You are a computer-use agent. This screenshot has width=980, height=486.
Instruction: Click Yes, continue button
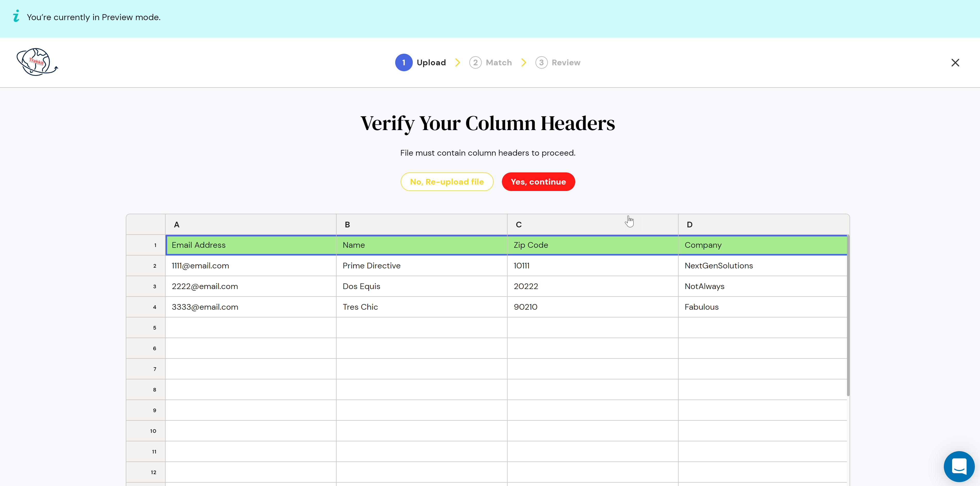click(538, 182)
